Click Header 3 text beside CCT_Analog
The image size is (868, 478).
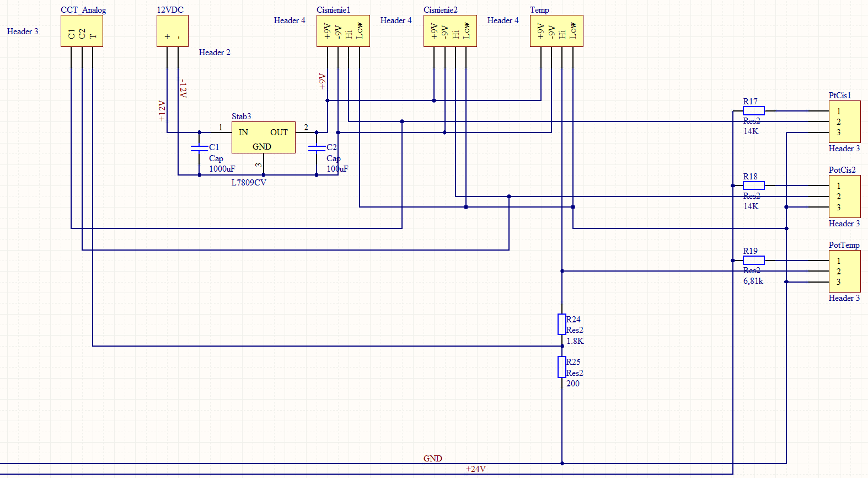(x=23, y=31)
